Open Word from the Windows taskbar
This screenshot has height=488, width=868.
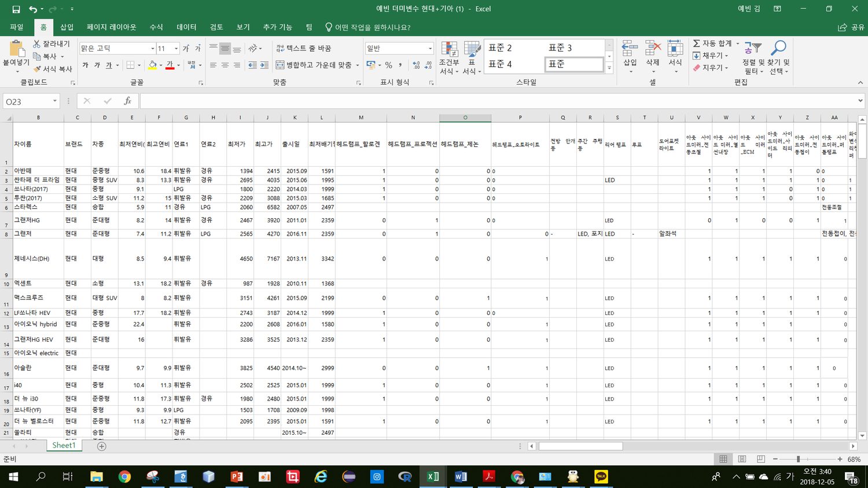click(461, 476)
